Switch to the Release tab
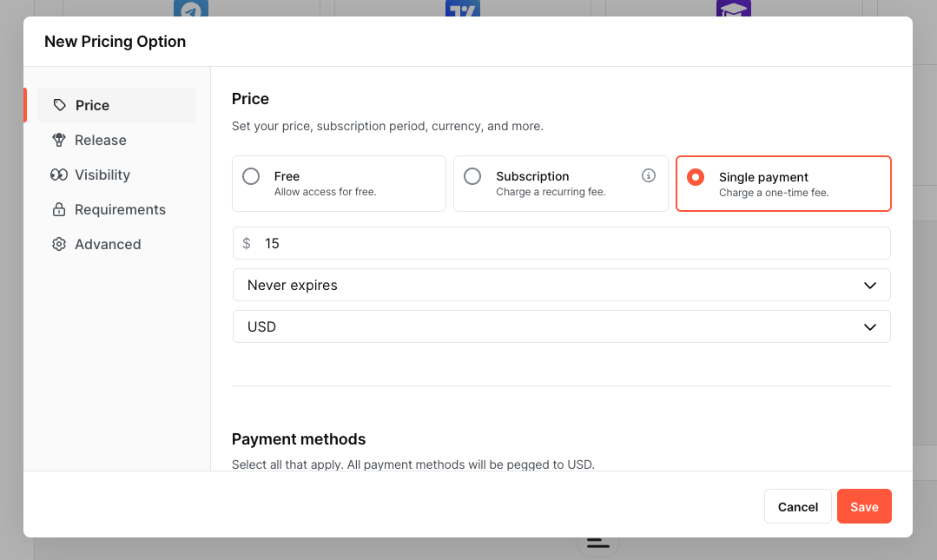Viewport: 937px width, 560px height. (101, 140)
